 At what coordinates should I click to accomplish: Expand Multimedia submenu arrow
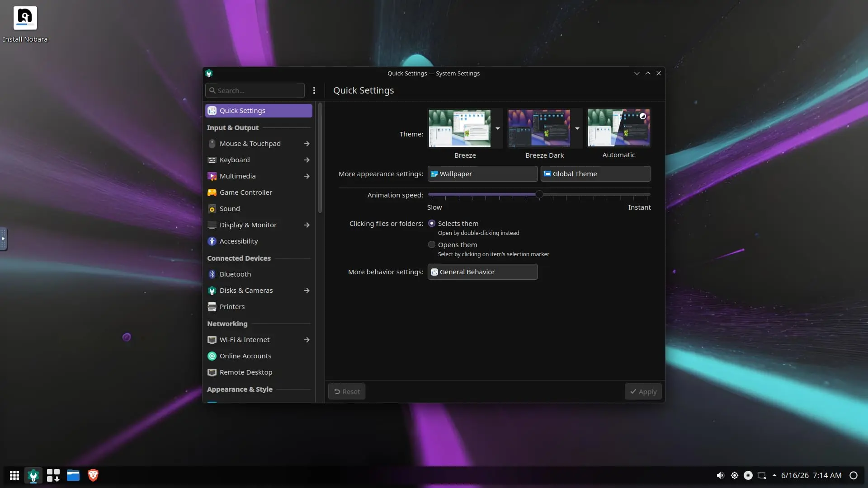coord(307,176)
